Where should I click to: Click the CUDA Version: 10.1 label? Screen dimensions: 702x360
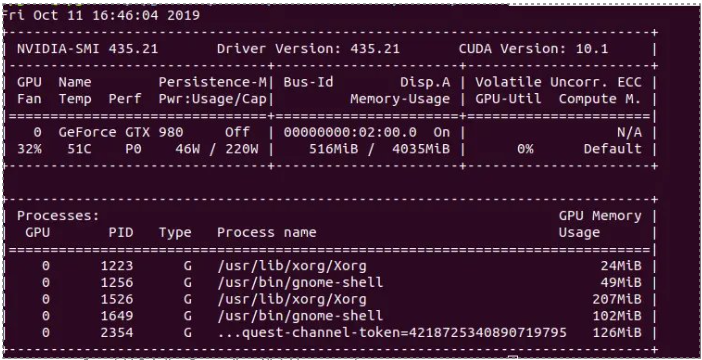[x=533, y=49]
